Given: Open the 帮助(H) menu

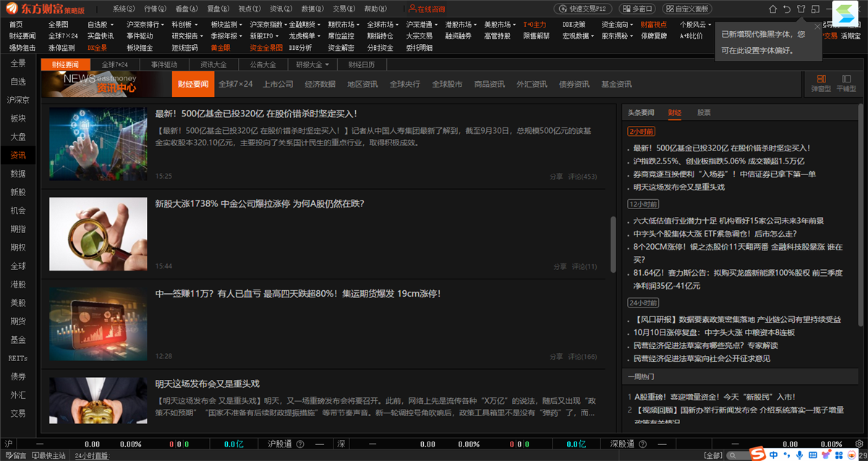Looking at the screenshot, I should pos(376,9).
